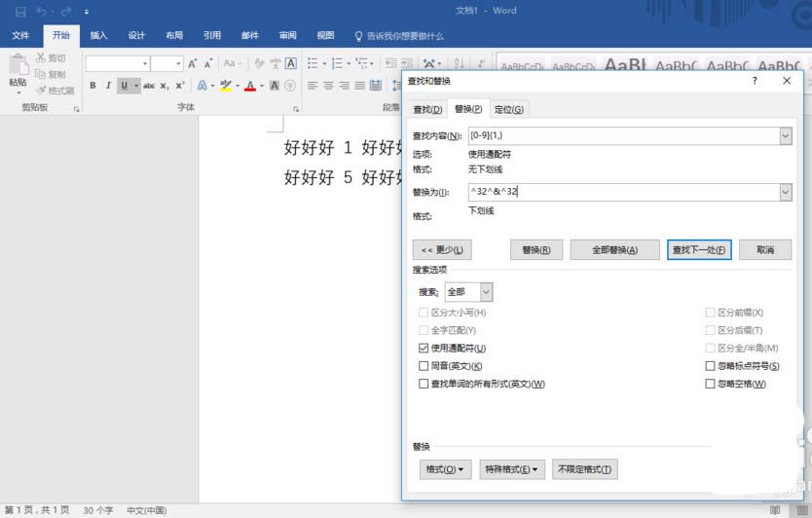Uncheck the 使用通配符 checkbox
This screenshot has height=518, width=812.
pos(424,348)
